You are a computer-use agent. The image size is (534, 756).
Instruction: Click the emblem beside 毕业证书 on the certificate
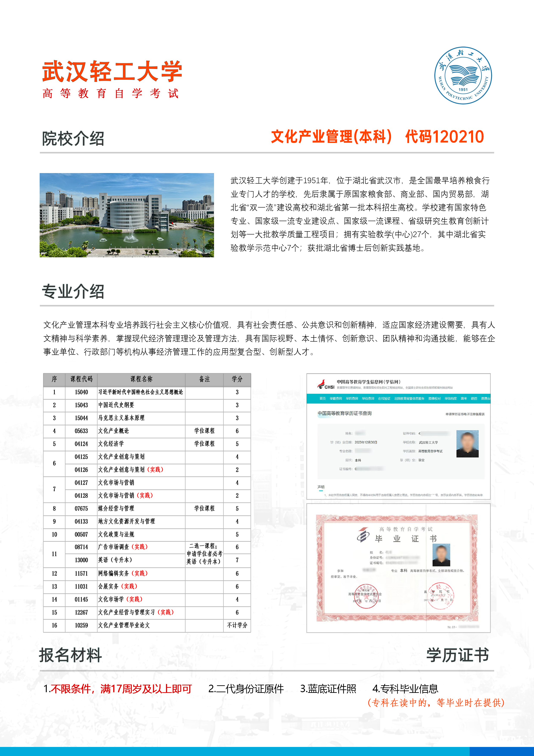click(363, 535)
